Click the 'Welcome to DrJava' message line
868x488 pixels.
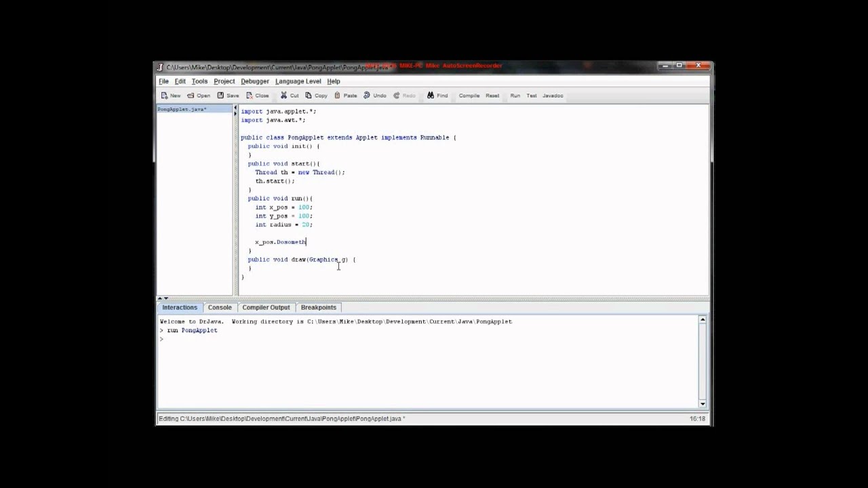336,321
